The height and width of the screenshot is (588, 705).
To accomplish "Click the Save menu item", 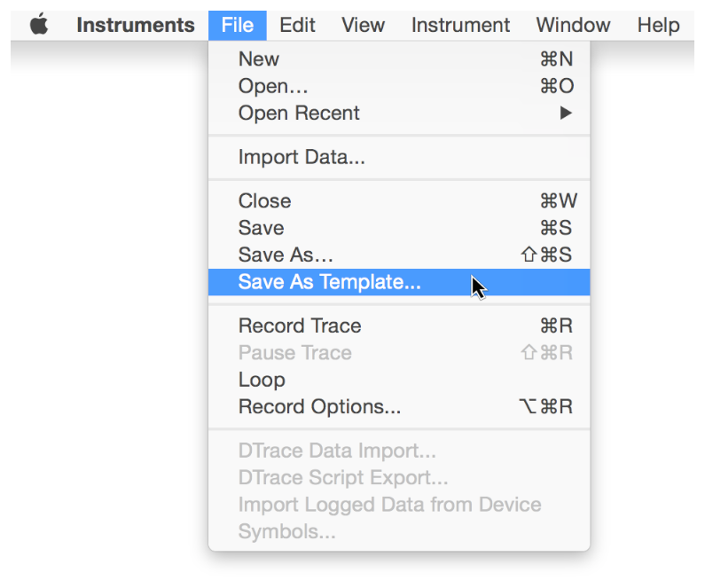I will point(261,228).
